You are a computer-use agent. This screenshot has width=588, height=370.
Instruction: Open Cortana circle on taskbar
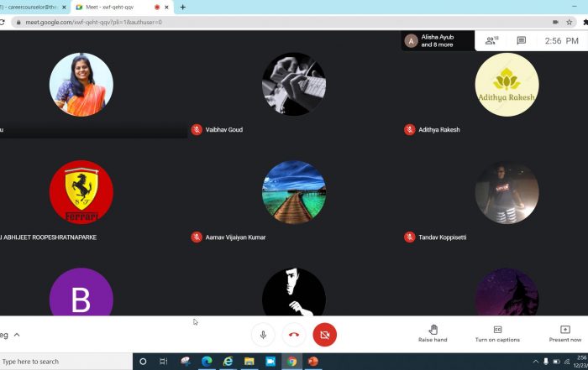click(143, 362)
